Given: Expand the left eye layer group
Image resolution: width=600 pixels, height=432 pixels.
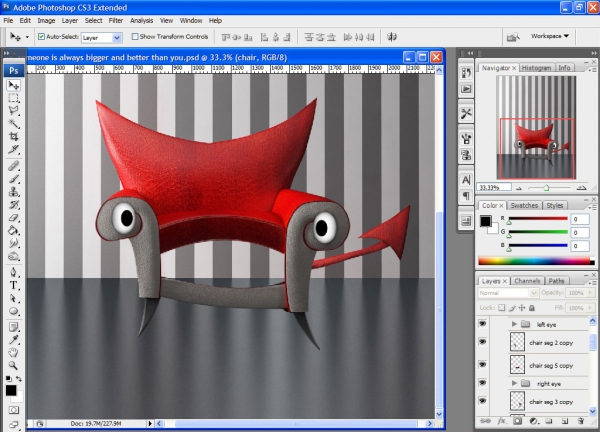Looking at the screenshot, I should pyautogui.click(x=514, y=324).
